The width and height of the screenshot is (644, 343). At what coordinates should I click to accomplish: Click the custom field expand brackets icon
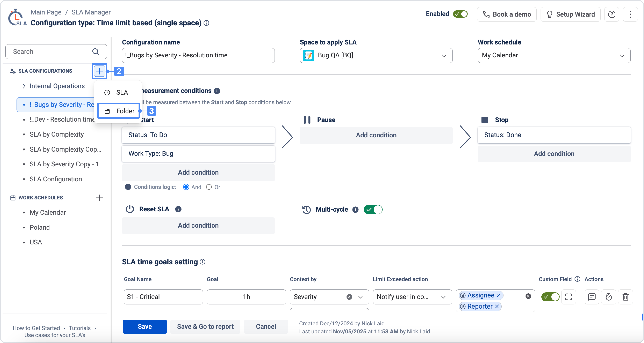[x=569, y=297]
